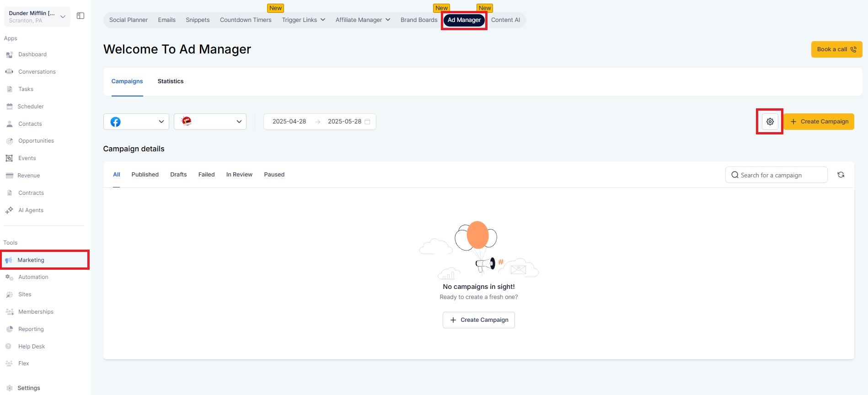The image size is (868, 395).
Task: Show All campaigns filter tab
Action: [x=117, y=175]
